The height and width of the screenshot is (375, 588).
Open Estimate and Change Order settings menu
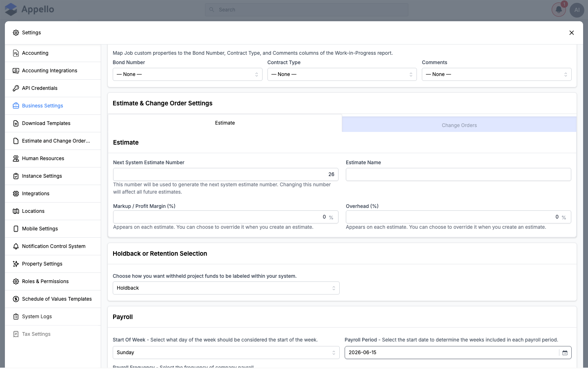[x=53, y=141]
